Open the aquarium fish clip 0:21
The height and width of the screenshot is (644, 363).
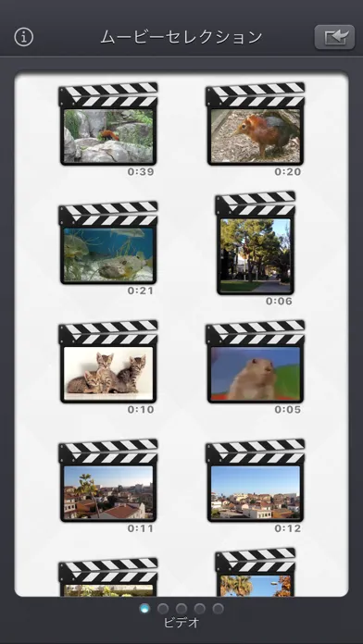(x=108, y=243)
